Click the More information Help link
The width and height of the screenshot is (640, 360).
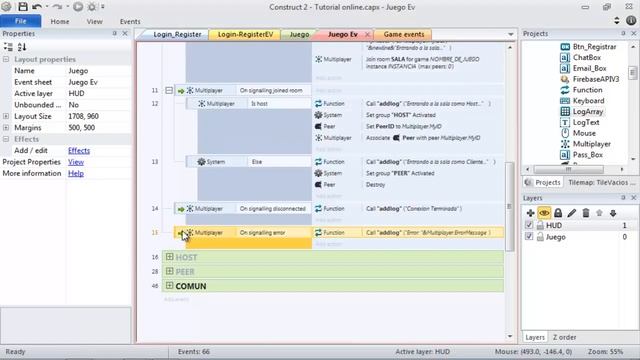tap(76, 173)
